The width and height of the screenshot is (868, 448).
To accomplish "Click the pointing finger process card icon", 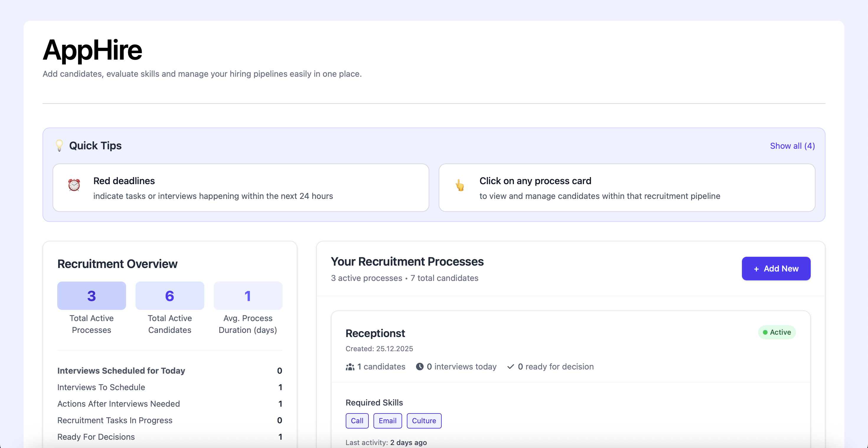I will point(460,185).
